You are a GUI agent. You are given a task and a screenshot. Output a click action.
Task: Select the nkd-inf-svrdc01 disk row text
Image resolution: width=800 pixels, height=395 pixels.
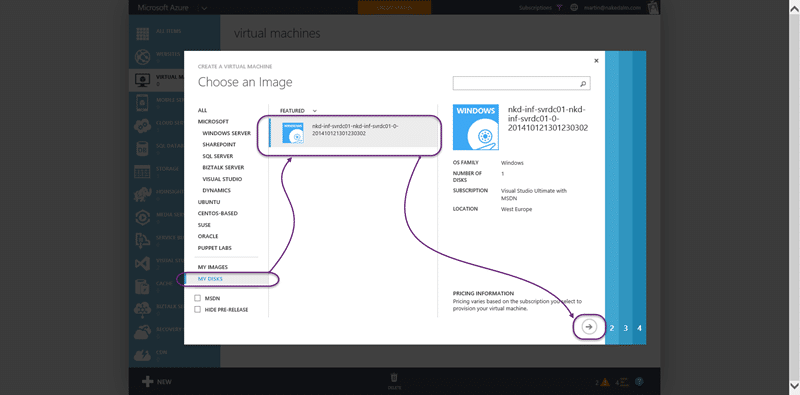356,130
